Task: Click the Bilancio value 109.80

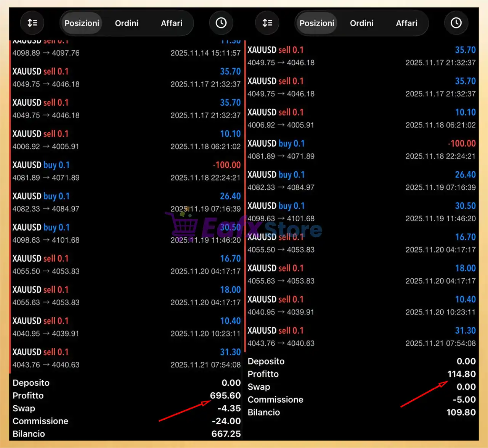Action: click(x=461, y=412)
